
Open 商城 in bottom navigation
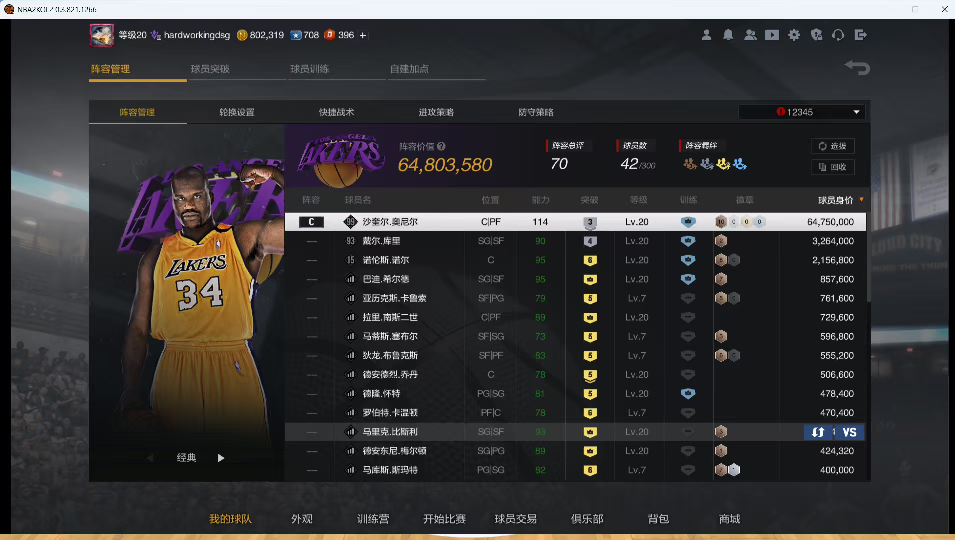(729, 519)
